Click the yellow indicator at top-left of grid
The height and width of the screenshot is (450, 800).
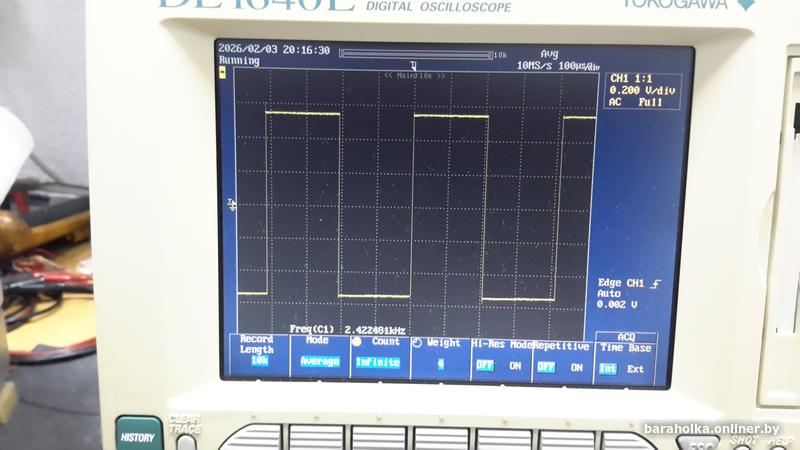(222, 73)
